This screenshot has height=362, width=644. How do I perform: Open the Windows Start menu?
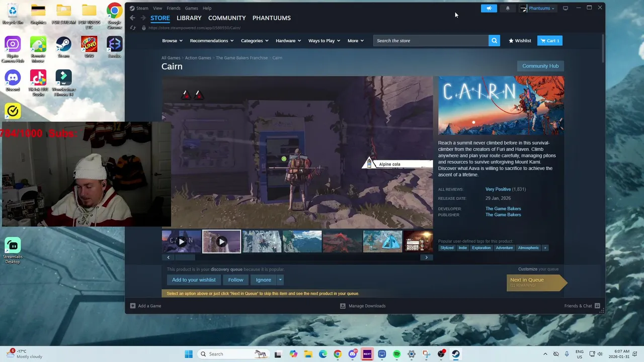pyautogui.click(x=189, y=354)
